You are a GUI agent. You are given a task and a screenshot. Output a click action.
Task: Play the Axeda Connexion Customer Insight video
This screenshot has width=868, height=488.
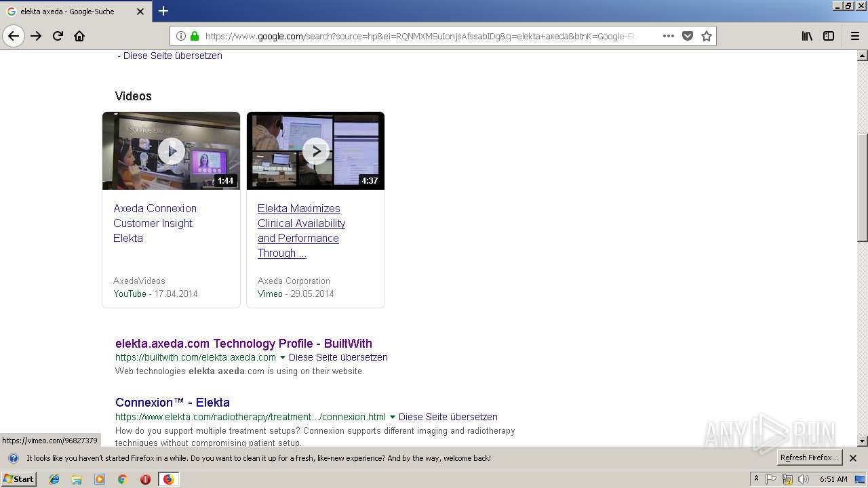tap(172, 150)
